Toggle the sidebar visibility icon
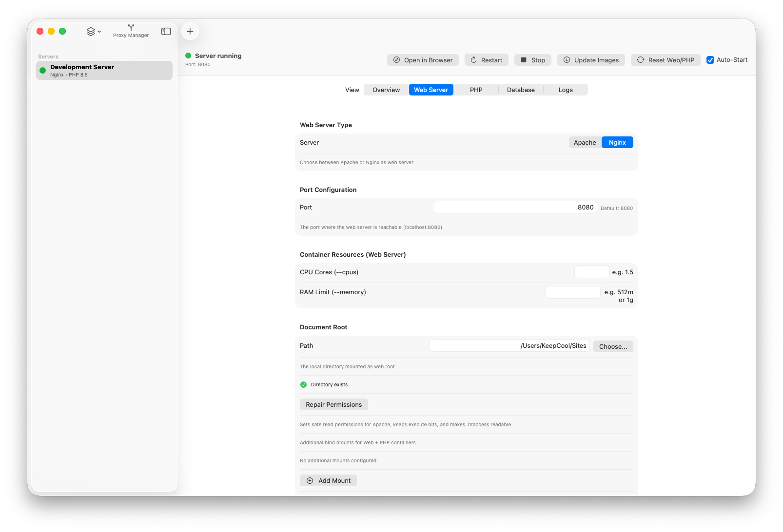The width and height of the screenshot is (783, 532). click(x=166, y=31)
